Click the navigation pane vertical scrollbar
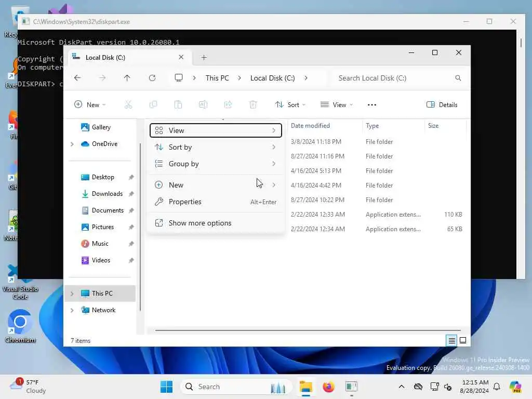The image size is (532, 399). point(140,227)
